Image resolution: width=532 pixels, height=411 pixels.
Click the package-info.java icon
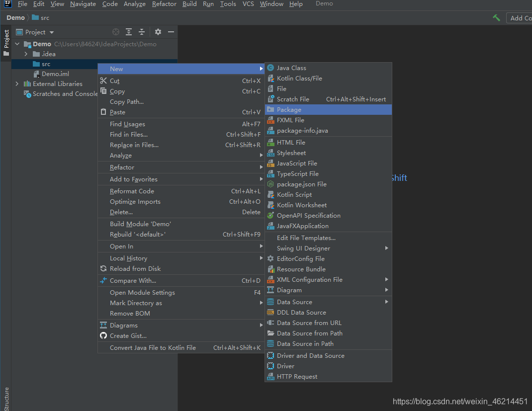(270, 131)
